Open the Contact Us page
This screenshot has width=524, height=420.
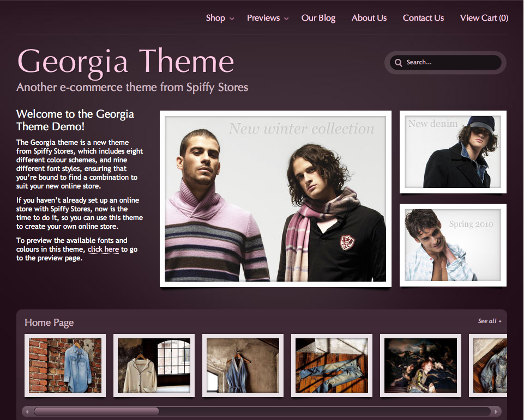pyautogui.click(x=424, y=18)
